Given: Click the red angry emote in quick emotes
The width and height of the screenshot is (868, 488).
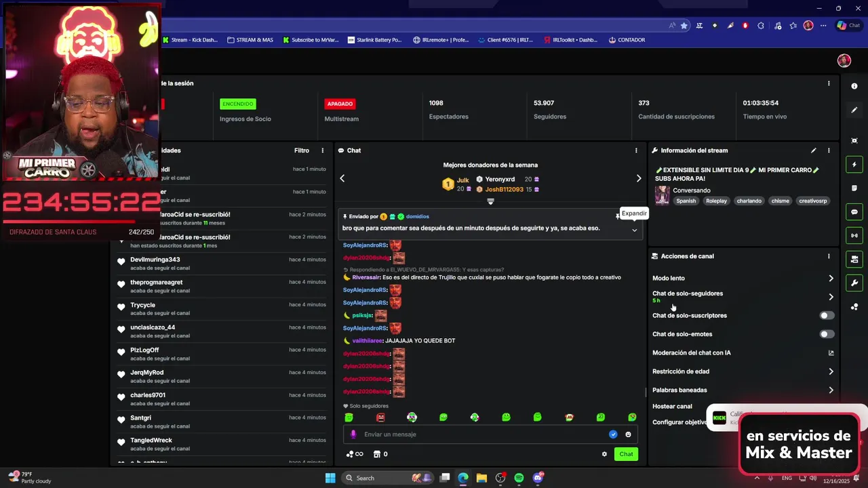Looking at the screenshot, I should (x=380, y=418).
